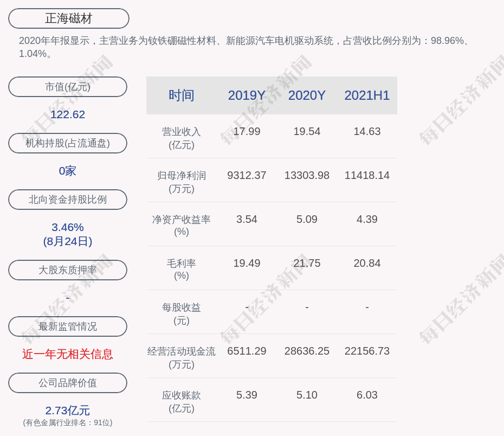
Task: Open the 北向资金持股比例 section
Action: [x=67, y=199]
